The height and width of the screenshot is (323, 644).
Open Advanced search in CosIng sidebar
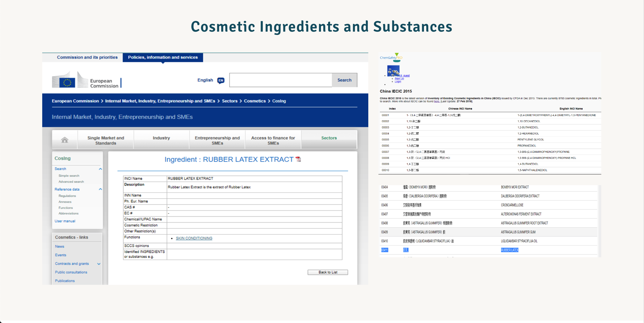(x=71, y=182)
